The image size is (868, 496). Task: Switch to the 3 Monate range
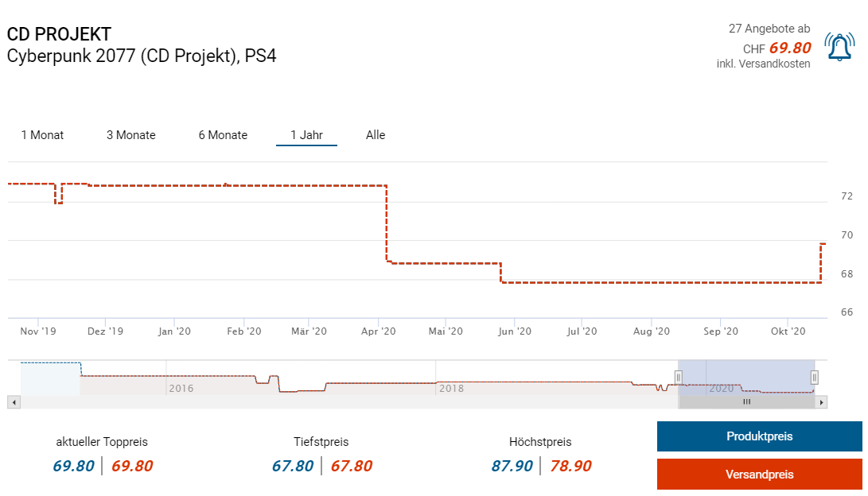coord(131,135)
